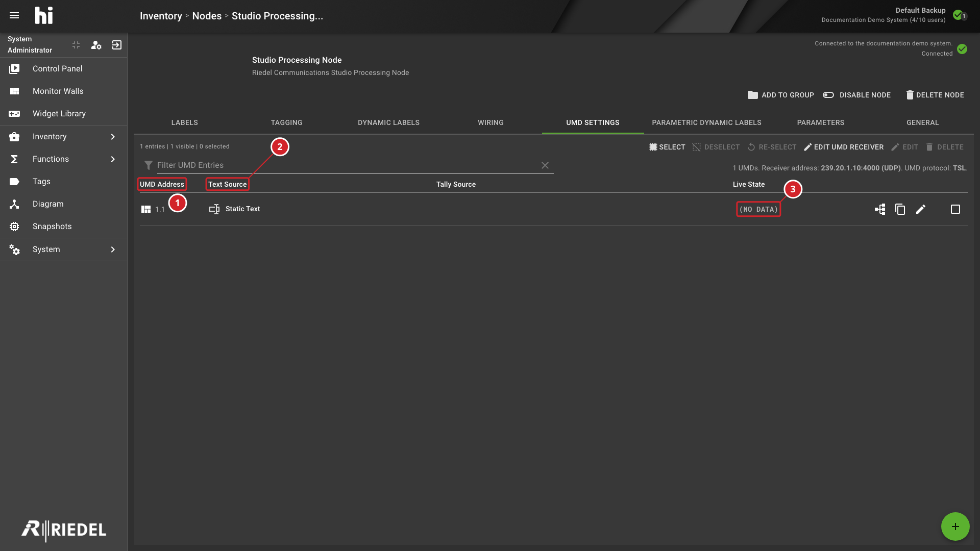Sort by the Live State column

749,184
